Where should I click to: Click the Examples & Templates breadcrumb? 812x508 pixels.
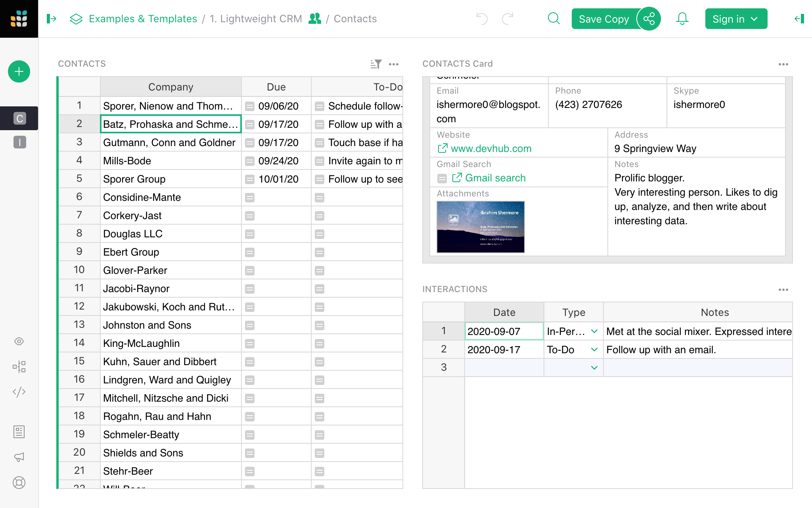[143, 19]
